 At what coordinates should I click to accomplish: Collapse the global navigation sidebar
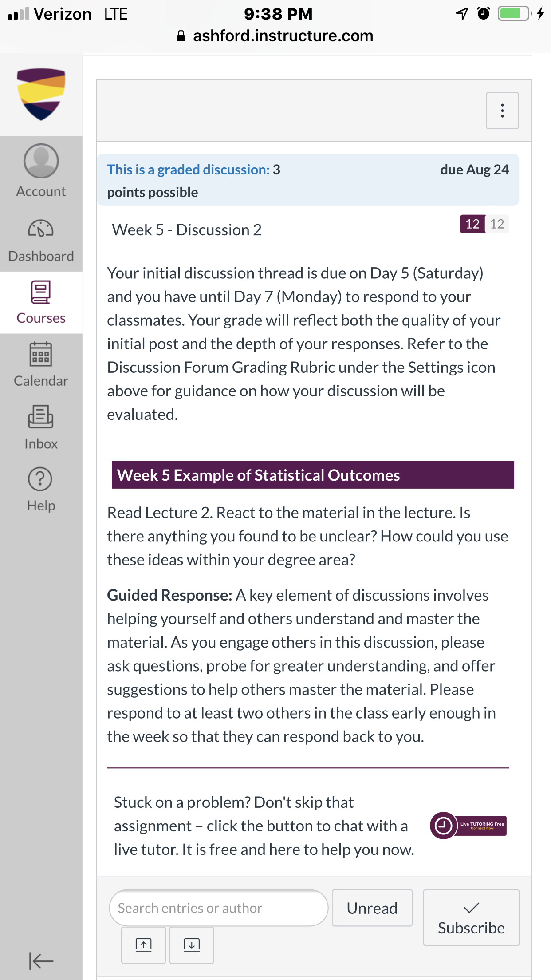coord(41,961)
